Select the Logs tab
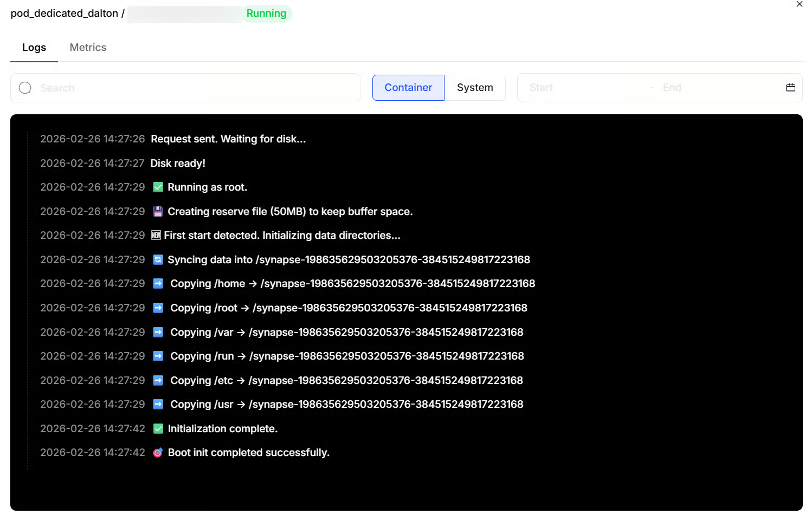Viewport: 812px width, 521px height. [34, 48]
